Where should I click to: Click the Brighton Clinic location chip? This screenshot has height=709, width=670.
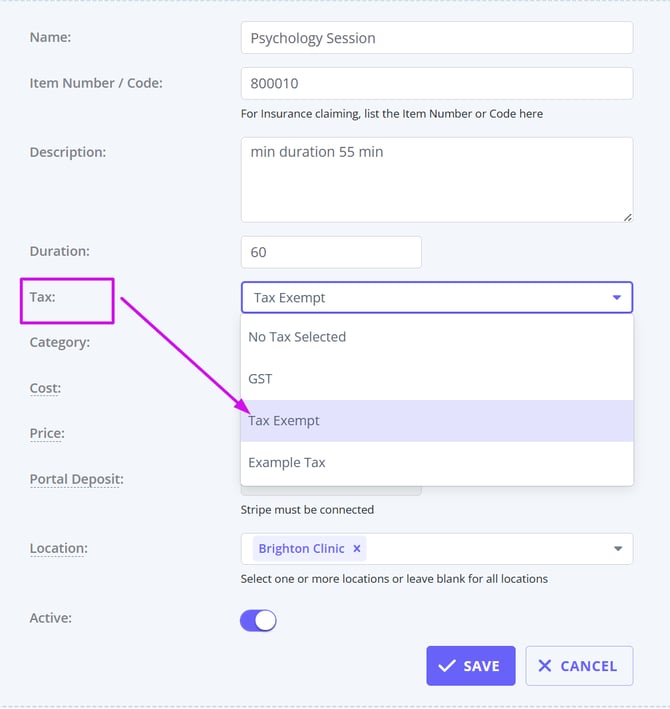(x=301, y=549)
